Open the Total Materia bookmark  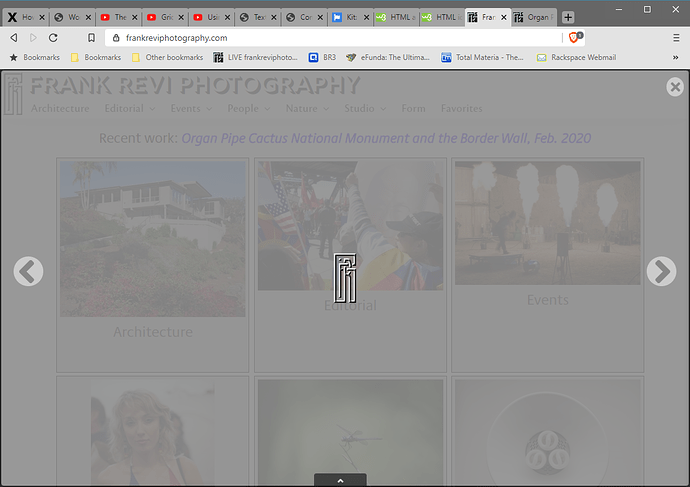[482, 57]
